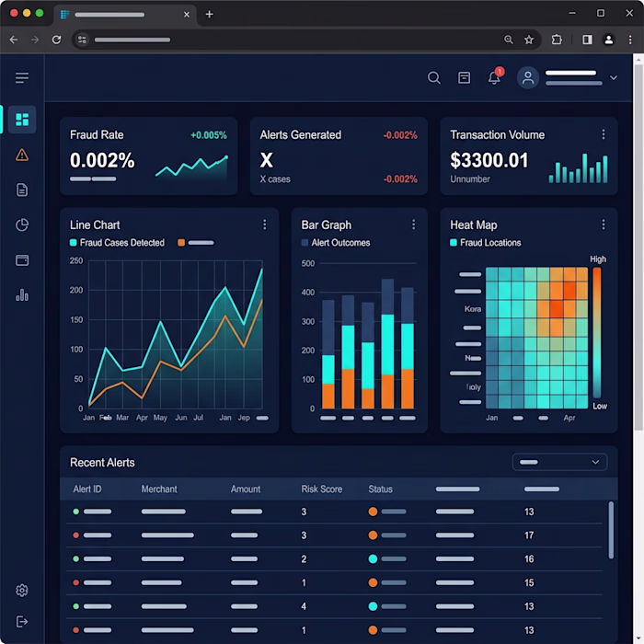Image resolution: width=644 pixels, height=644 pixels.
Task: Bookmark this page with star icon
Action: [529, 40]
